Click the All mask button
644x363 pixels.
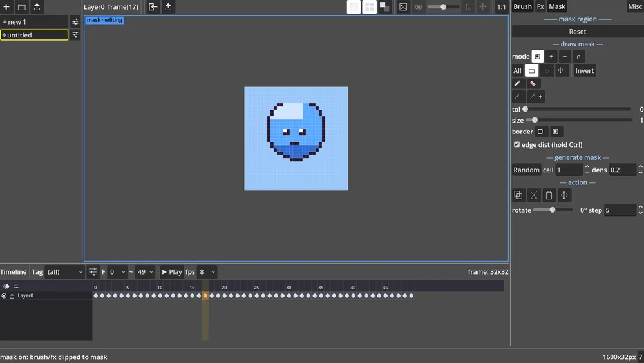(517, 71)
